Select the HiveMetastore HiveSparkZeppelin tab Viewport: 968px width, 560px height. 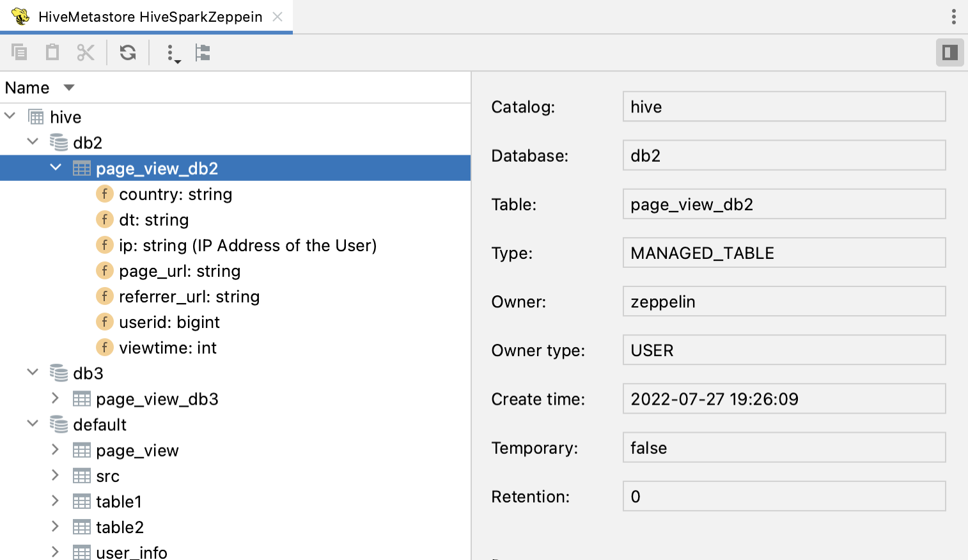coord(150,17)
